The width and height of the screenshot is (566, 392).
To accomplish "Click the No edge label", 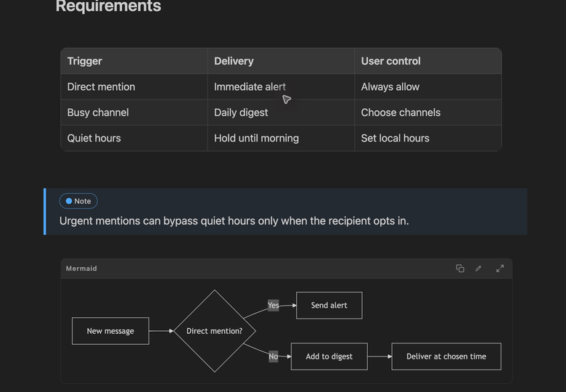I will [x=274, y=356].
